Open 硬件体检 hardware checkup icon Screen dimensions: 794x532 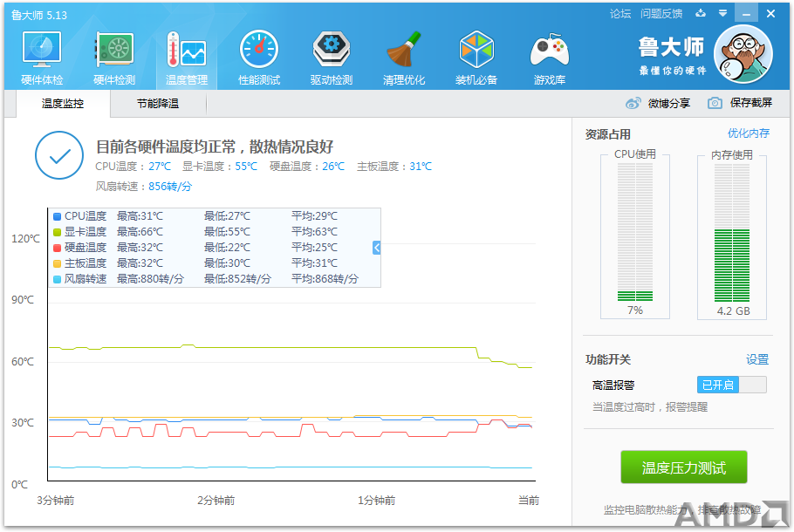pyautogui.click(x=42, y=49)
